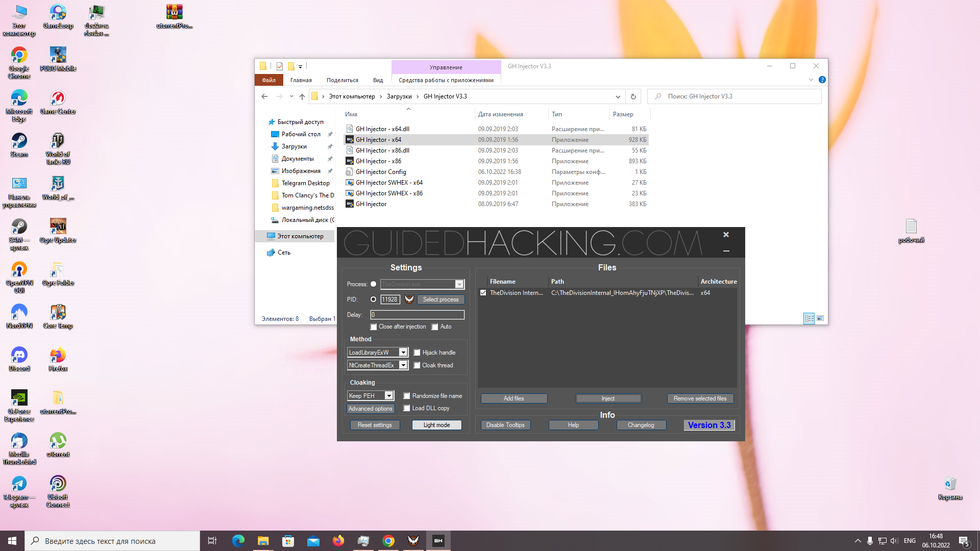Launch Firefox from the taskbar

point(338,541)
